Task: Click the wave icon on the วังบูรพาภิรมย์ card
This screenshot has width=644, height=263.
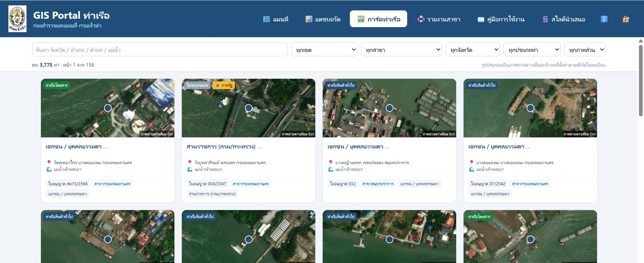Action: click(x=190, y=169)
